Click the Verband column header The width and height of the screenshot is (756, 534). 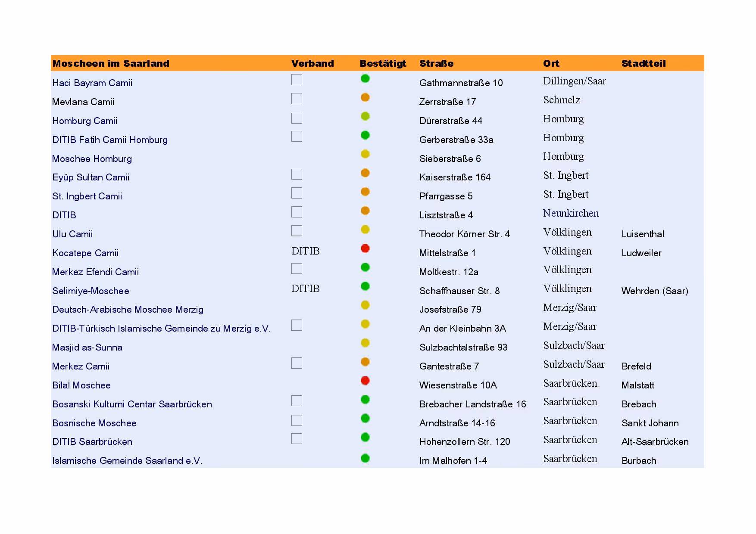pos(312,64)
